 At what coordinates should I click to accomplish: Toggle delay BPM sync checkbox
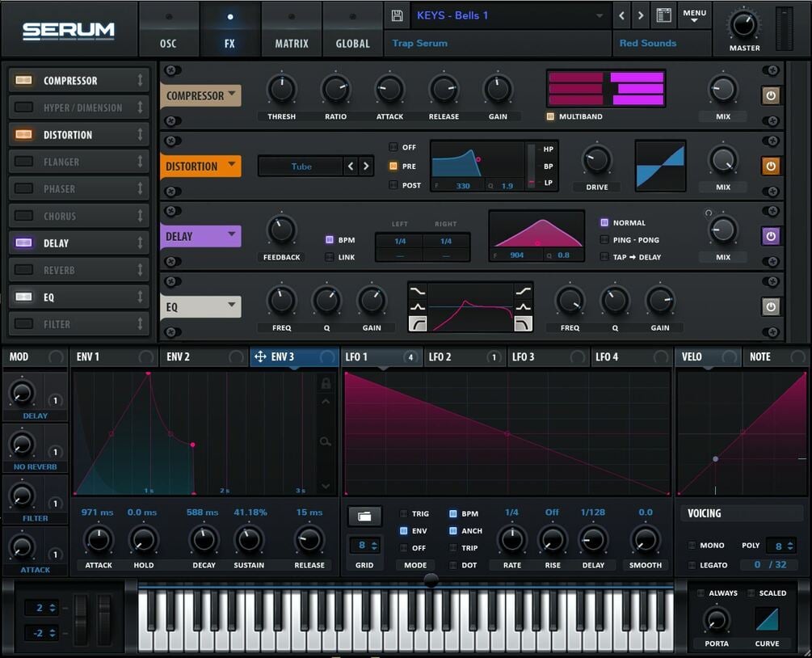coord(330,240)
